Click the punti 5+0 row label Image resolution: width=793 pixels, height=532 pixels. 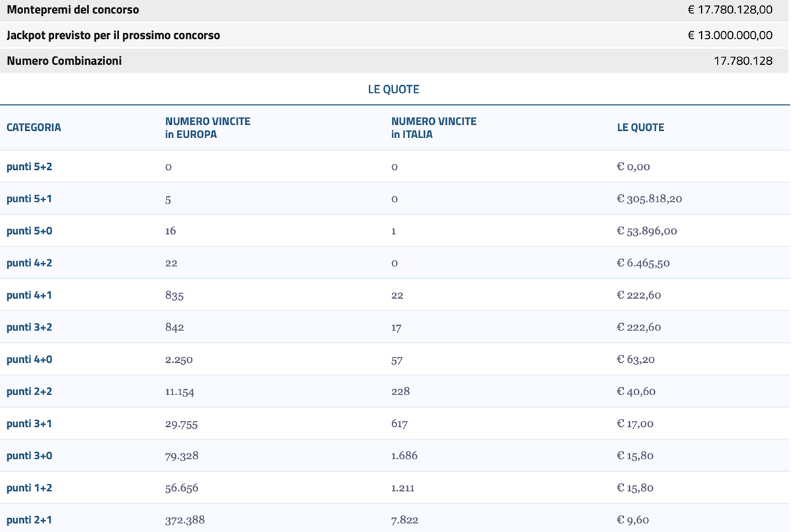tap(29, 231)
